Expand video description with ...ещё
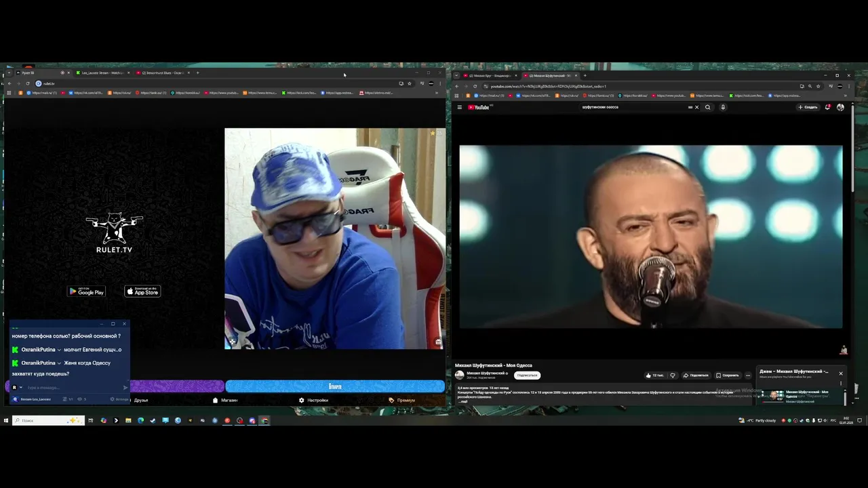Viewport: 868px width, 488px height. (x=463, y=401)
